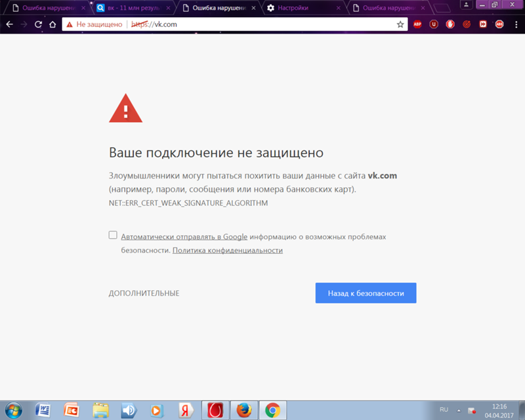The height and width of the screenshot is (420, 525).
Task: Close the active 'Ошибка нарушени' tab
Action: [253, 8]
